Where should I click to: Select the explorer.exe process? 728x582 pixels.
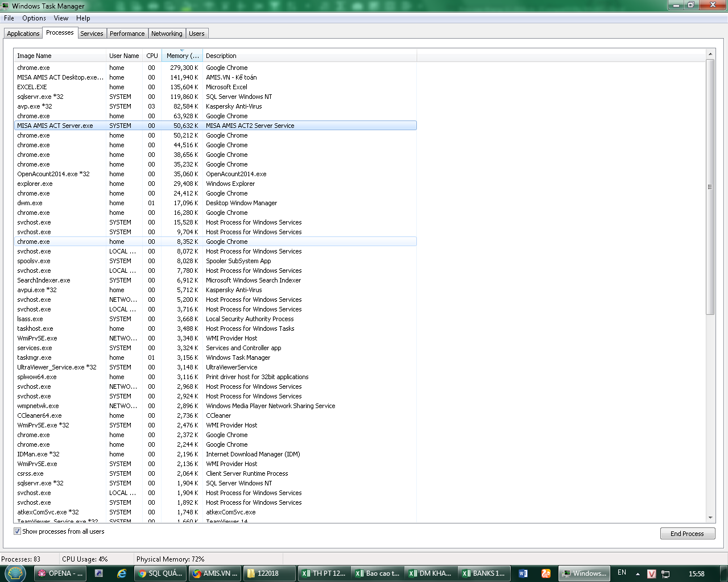point(216,184)
